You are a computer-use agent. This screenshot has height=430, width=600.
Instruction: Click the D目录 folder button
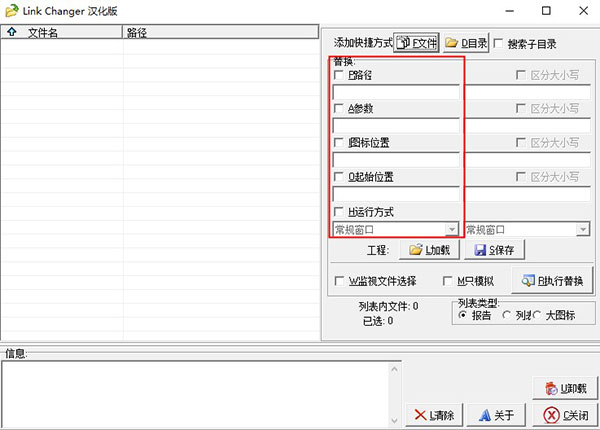(x=465, y=43)
